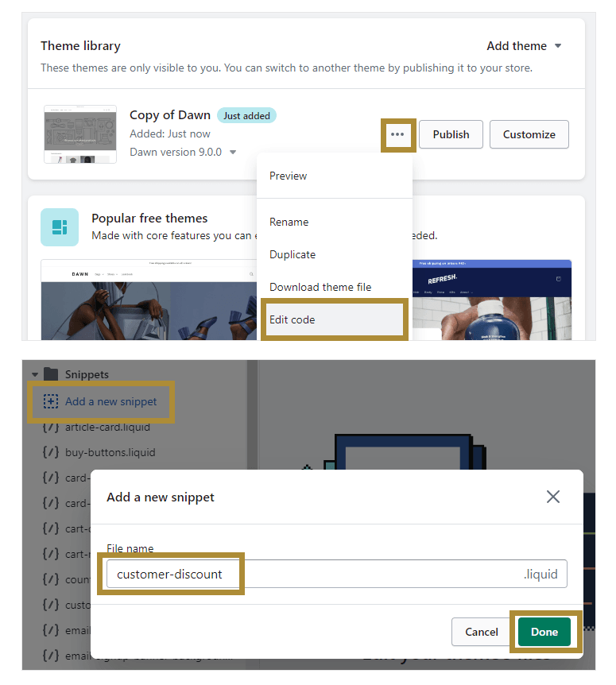
Task: Expand the Add theme dropdown
Action: (x=524, y=46)
